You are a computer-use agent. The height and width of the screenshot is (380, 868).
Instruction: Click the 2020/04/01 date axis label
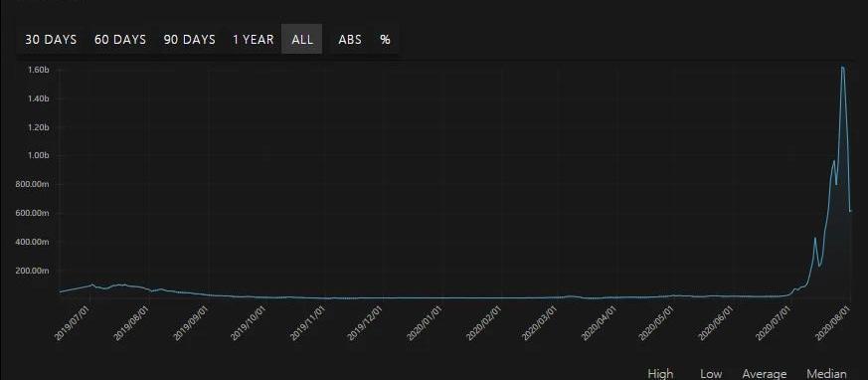600,322
